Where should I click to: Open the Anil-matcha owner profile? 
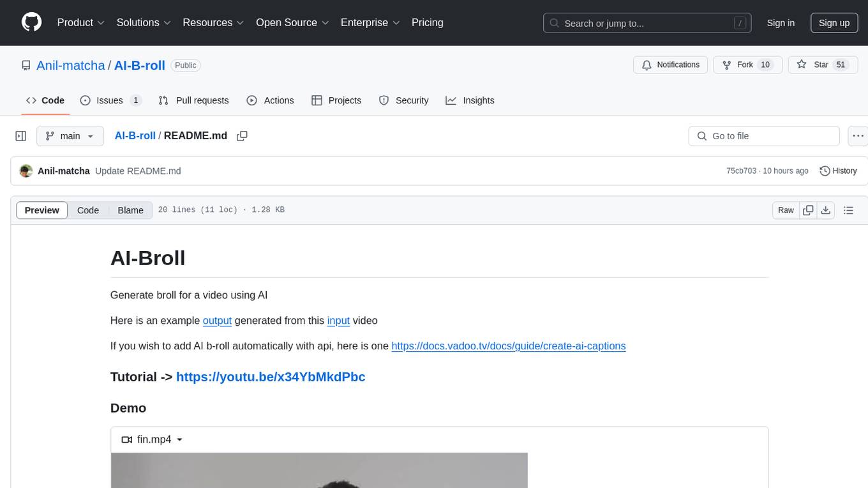coord(71,65)
